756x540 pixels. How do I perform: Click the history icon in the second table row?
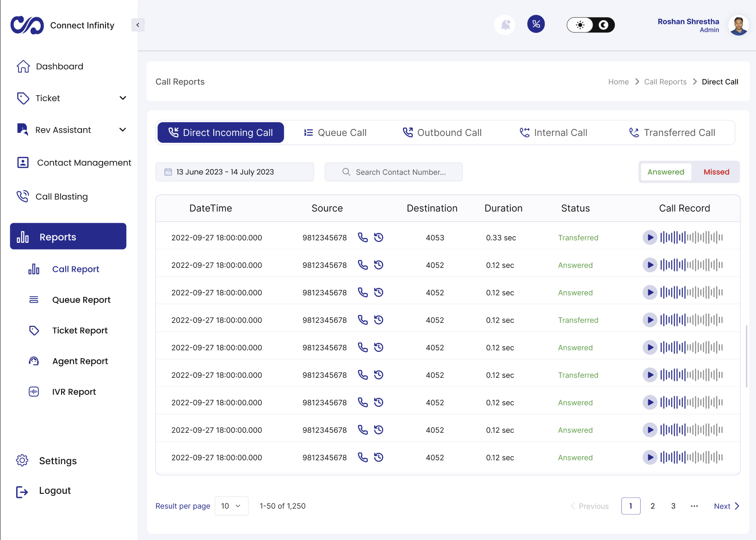click(x=378, y=265)
